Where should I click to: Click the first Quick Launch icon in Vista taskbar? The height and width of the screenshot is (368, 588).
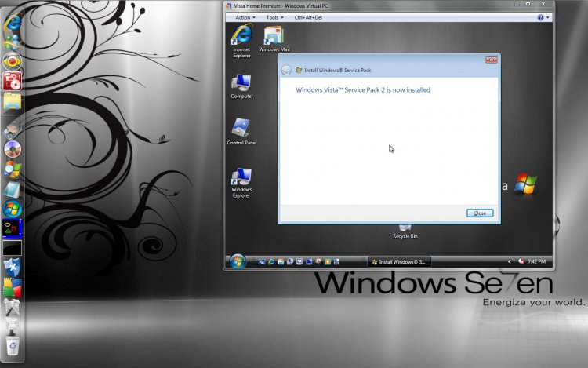coord(262,261)
